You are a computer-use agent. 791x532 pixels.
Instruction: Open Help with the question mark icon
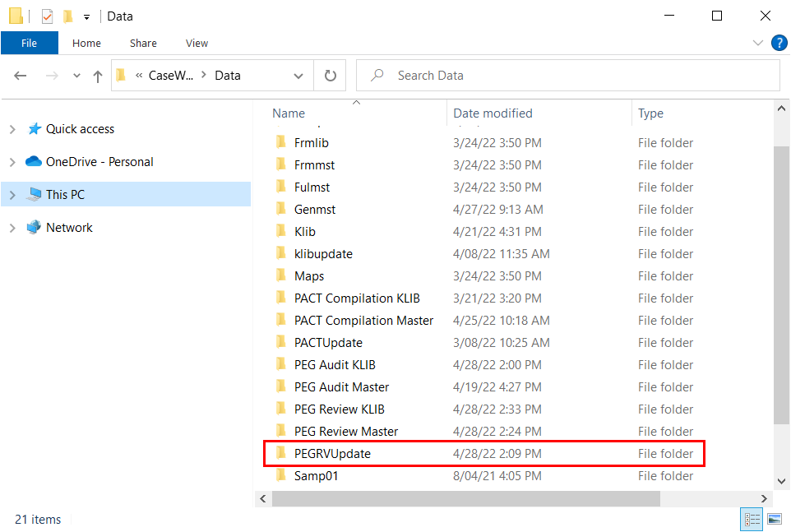click(779, 43)
